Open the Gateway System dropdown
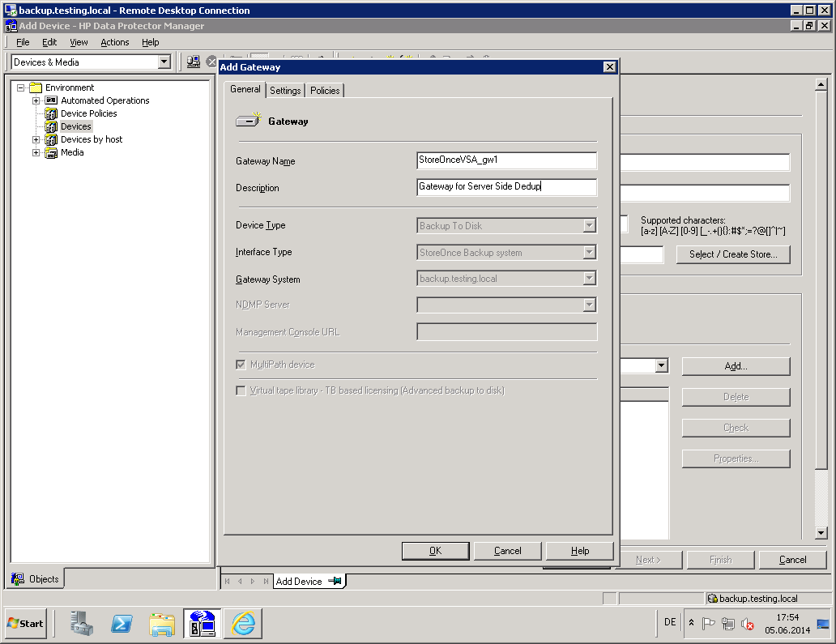The image size is (836, 644). [589, 279]
